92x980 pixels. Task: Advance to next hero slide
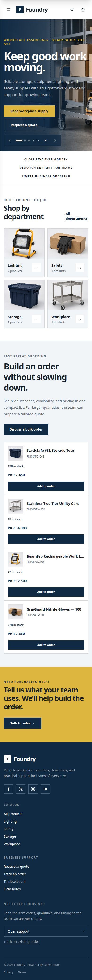pos(55,140)
